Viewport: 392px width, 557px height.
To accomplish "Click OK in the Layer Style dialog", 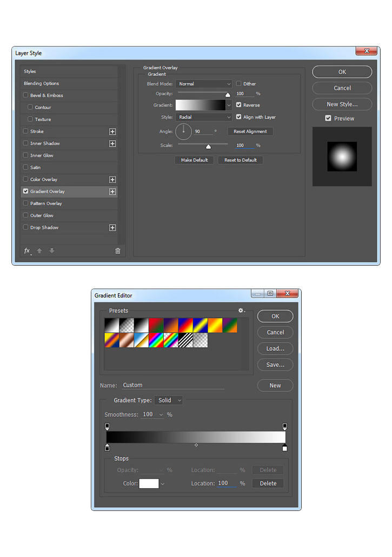I will [x=342, y=72].
